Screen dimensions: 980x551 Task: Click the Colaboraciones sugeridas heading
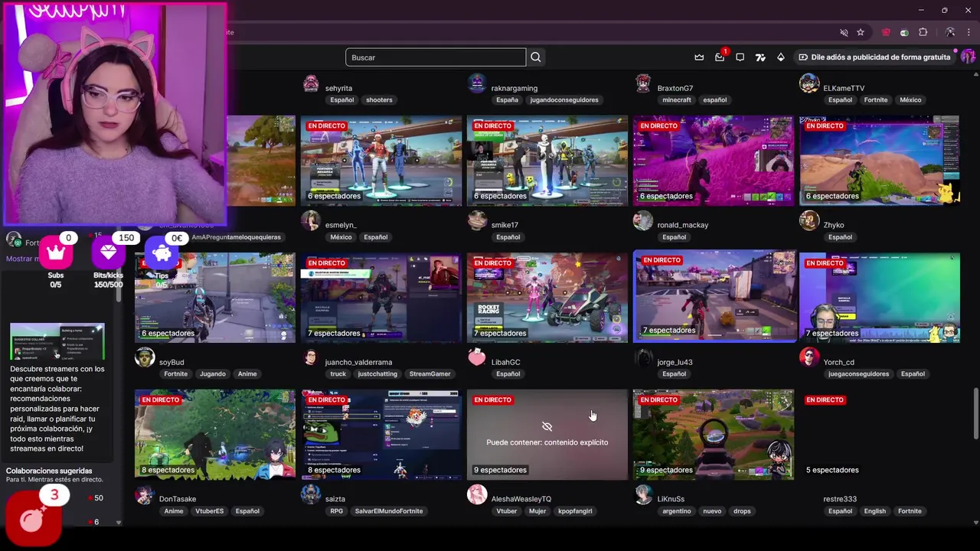pyautogui.click(x=49, y=471)
